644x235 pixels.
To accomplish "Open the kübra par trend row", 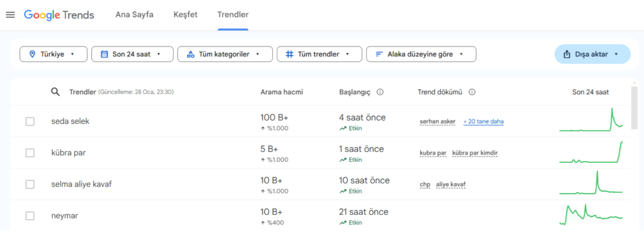I will 68,153.
